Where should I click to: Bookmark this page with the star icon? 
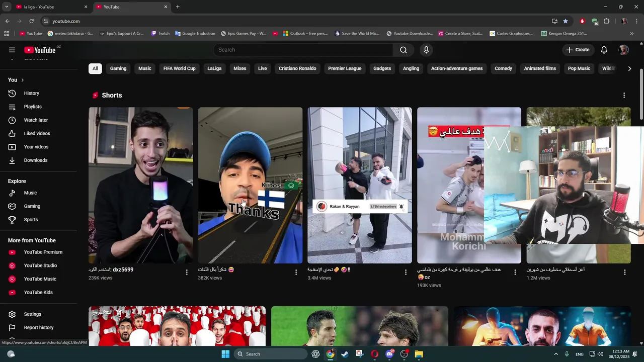566,21
